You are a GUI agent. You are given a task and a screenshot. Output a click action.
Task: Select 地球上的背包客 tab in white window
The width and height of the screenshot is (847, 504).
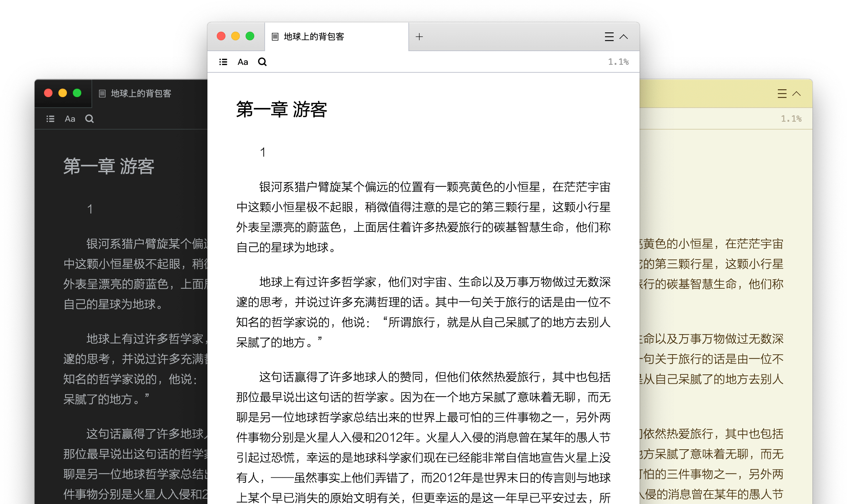(337, 37)
